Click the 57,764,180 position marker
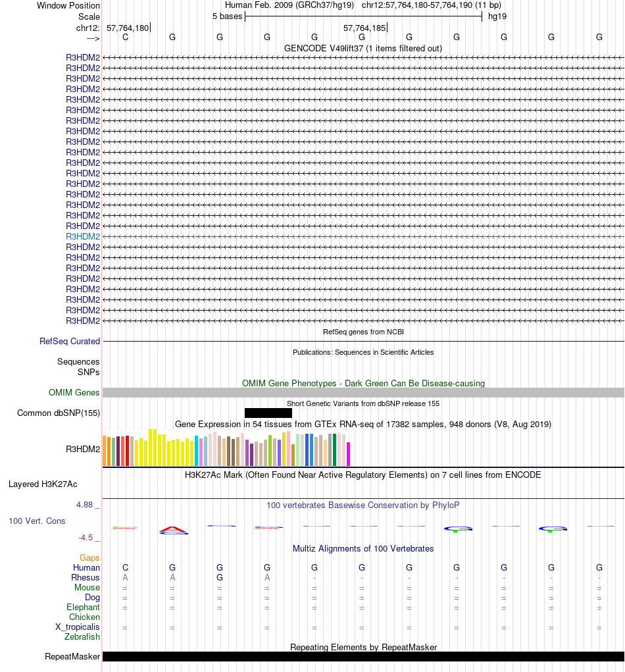The width and height of the screenshot is (625, 672). point(128,28)
